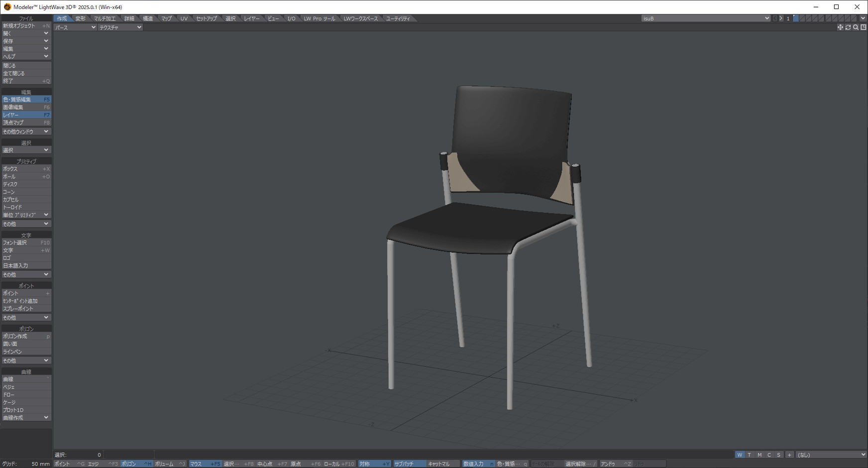Toggle 対称 symmetry mode
Screen dimensions: 868x468
(x=374, y=464)
